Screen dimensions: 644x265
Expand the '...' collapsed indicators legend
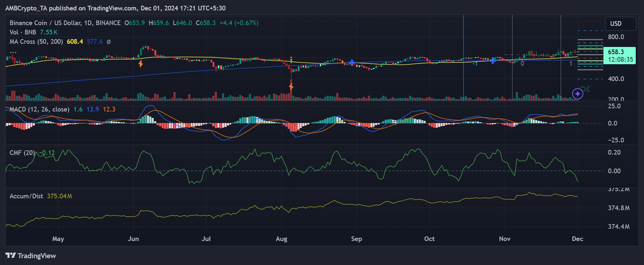[13, 52]
